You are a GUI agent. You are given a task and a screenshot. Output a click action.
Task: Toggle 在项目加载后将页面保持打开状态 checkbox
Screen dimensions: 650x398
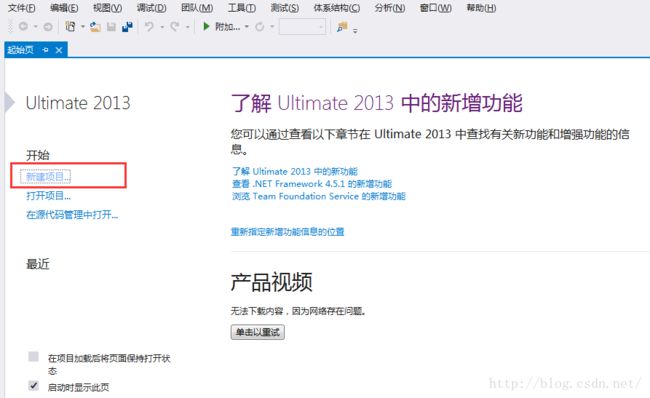click(34, 357)
